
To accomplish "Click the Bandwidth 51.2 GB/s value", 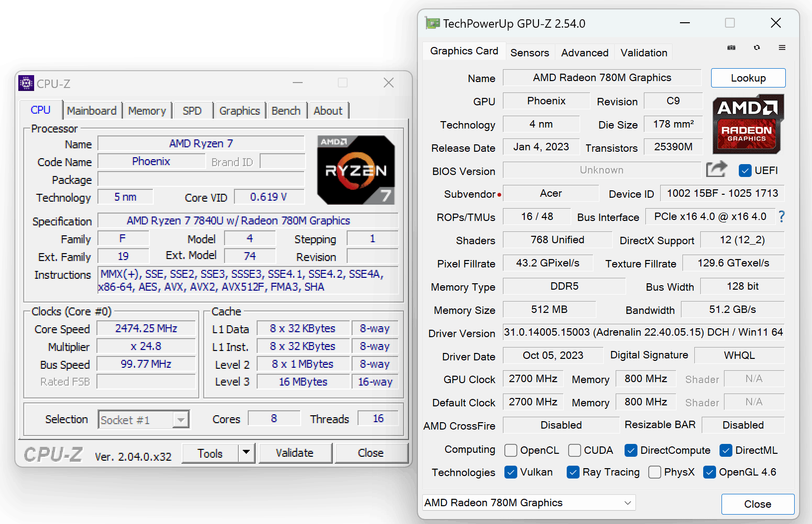I will [x=733, y=309].
